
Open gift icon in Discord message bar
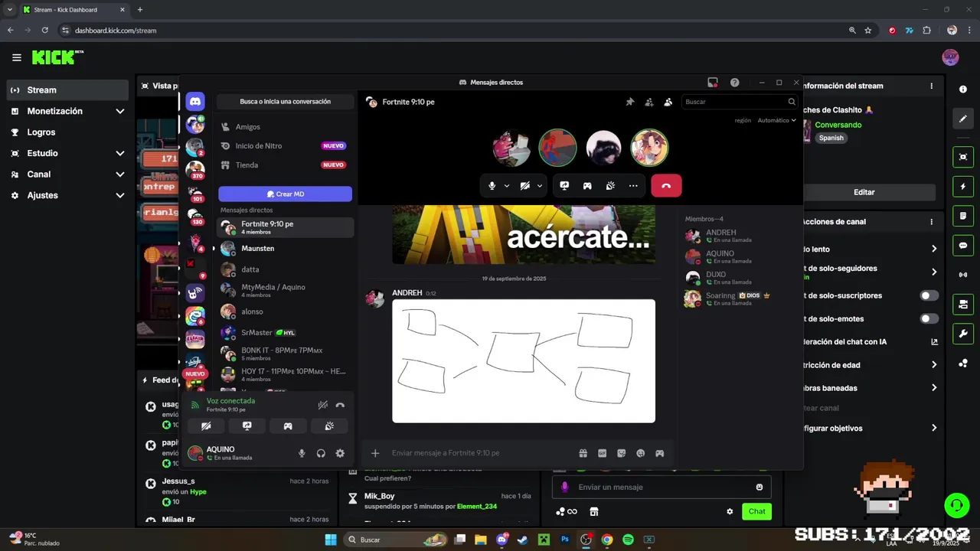[x=583, y=453]
